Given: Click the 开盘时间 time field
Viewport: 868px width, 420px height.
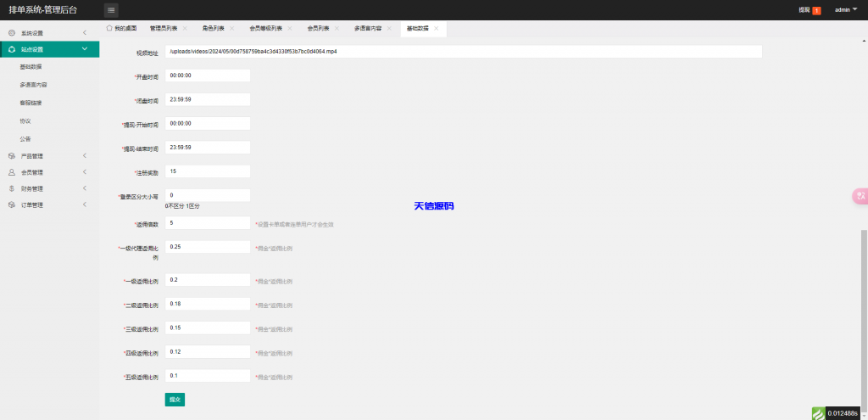Looking at the screenshot, I should coord(208,76).
